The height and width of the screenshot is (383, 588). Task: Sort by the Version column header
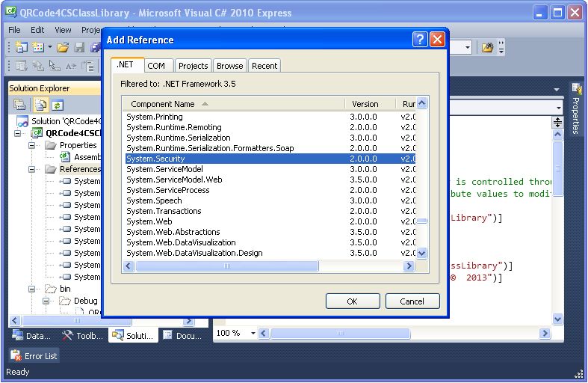pyautogui.click(x=370, y=104)
